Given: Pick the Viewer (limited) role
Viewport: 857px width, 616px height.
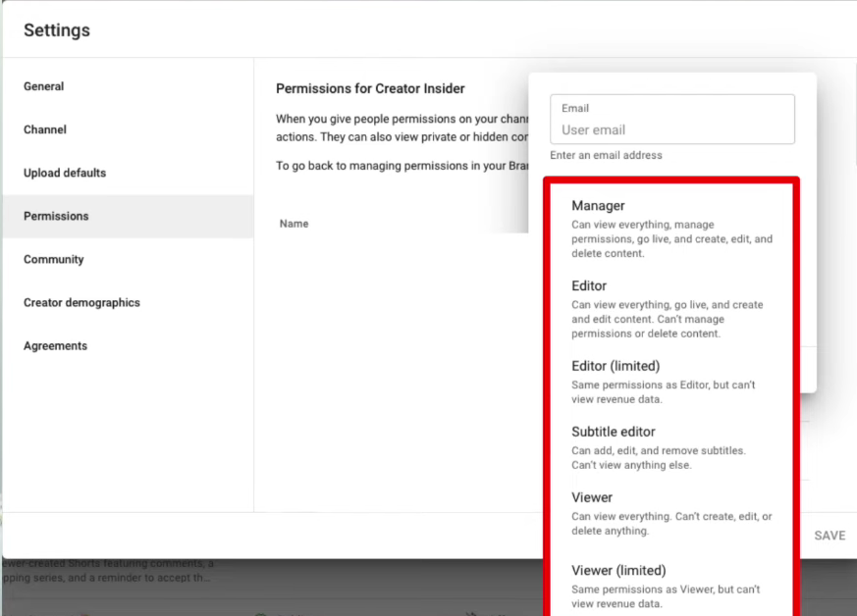Looking at the screenshot, I should (671, 586).
